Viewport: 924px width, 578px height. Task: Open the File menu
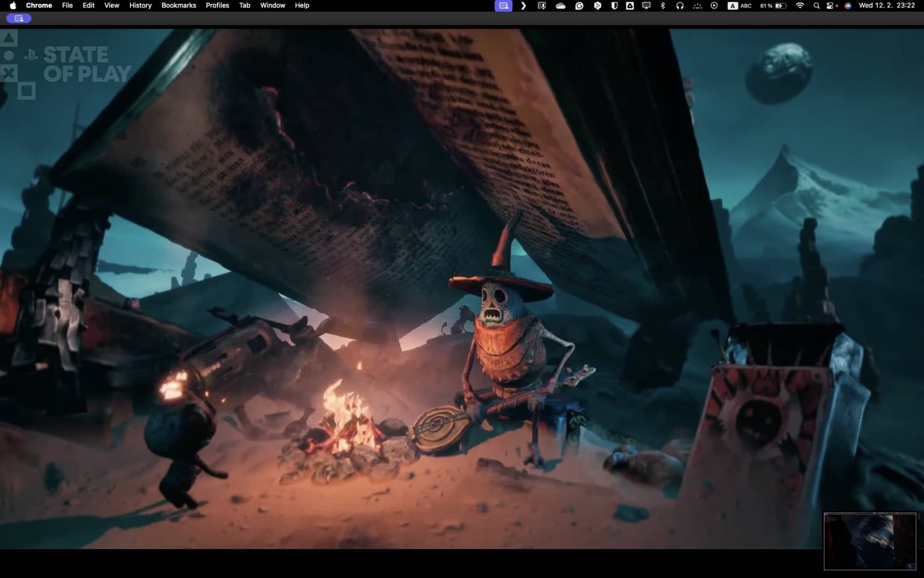pos(67,5)
